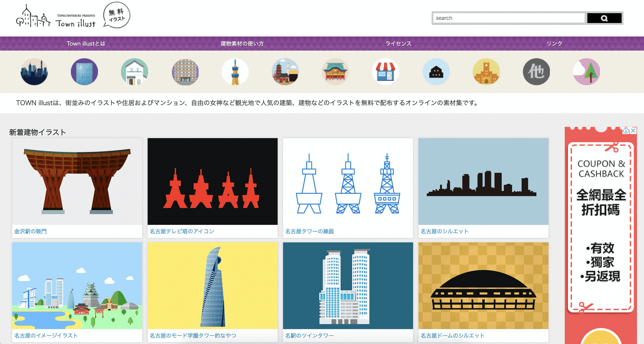Focus the search input field
Image resolution: width=644 pixels, height=344 pixels.
pos(509,18)
